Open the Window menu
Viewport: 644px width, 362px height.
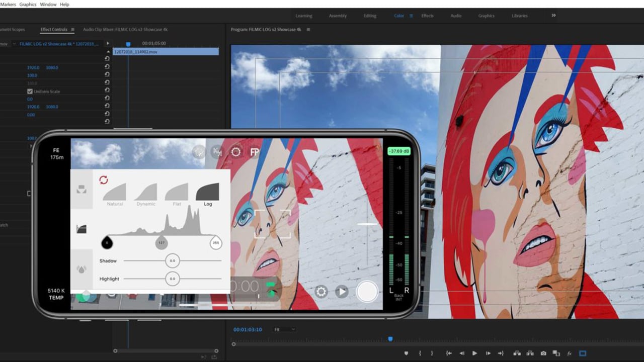[x=48, y=4]
